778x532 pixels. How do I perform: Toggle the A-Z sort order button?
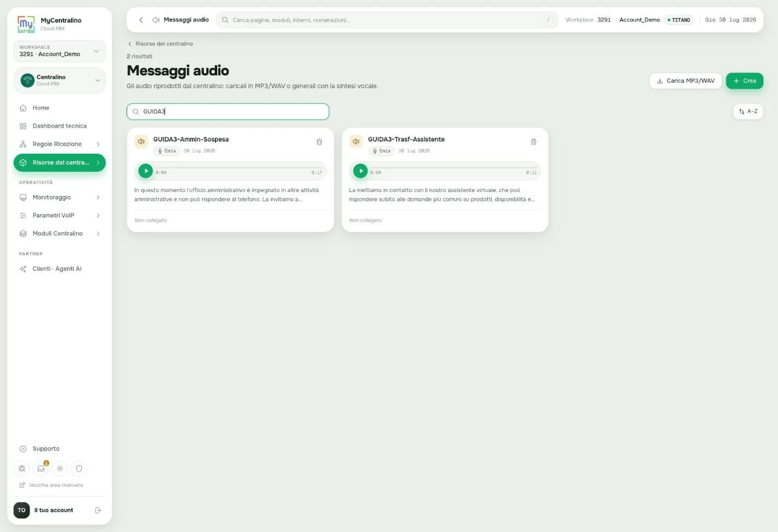pos(748,111)
